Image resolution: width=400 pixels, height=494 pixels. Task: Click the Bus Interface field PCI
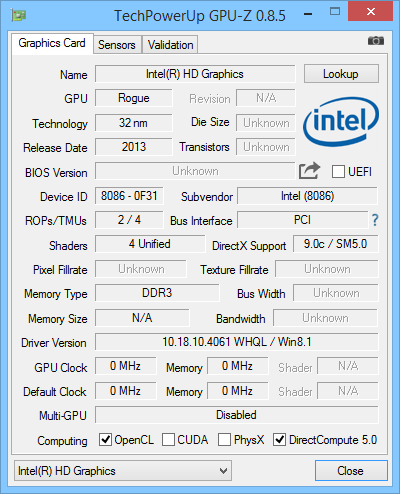pyautogui.click(x=302, y=220)
